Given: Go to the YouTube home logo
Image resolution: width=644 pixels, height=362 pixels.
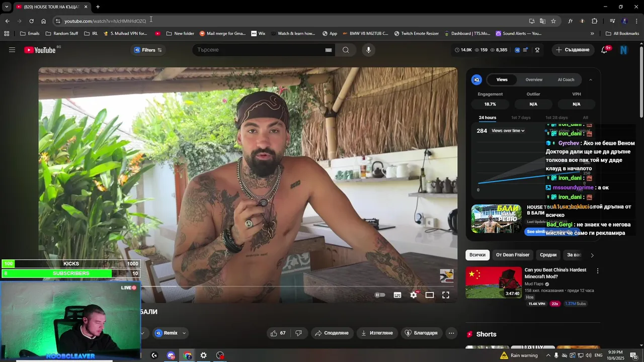Looking at the screenshot, I should click(40, 50).
